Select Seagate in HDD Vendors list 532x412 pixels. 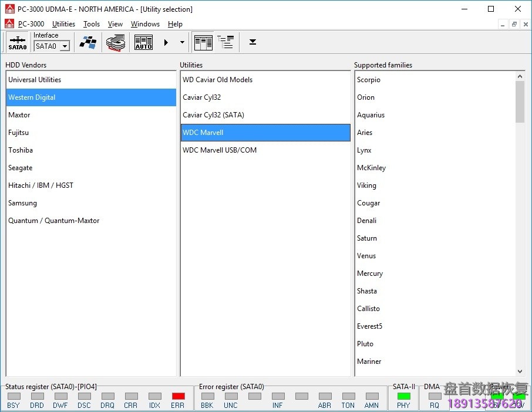[21, 168]
